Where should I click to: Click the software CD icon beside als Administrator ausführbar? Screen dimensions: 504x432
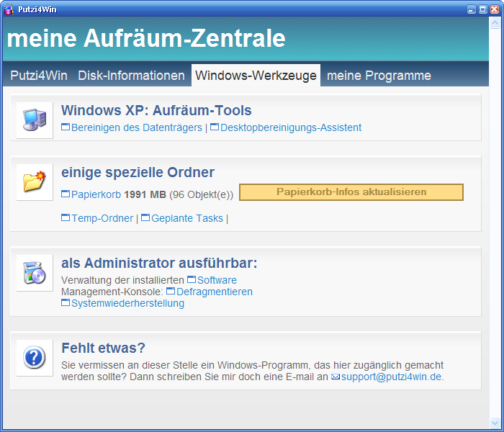(35, 273)
